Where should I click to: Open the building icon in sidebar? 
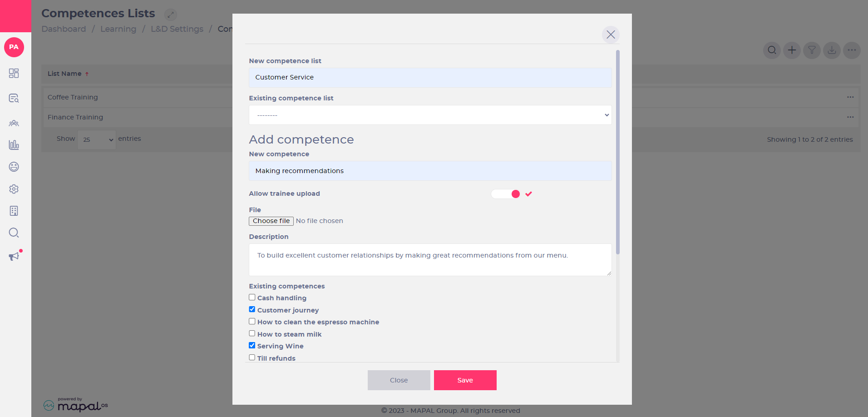14,211
